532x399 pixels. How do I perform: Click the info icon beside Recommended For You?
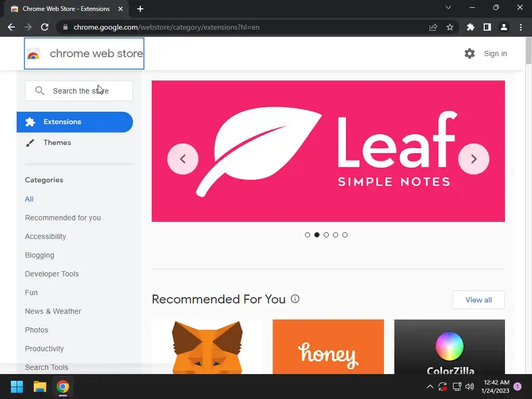(x=295, y=299)
